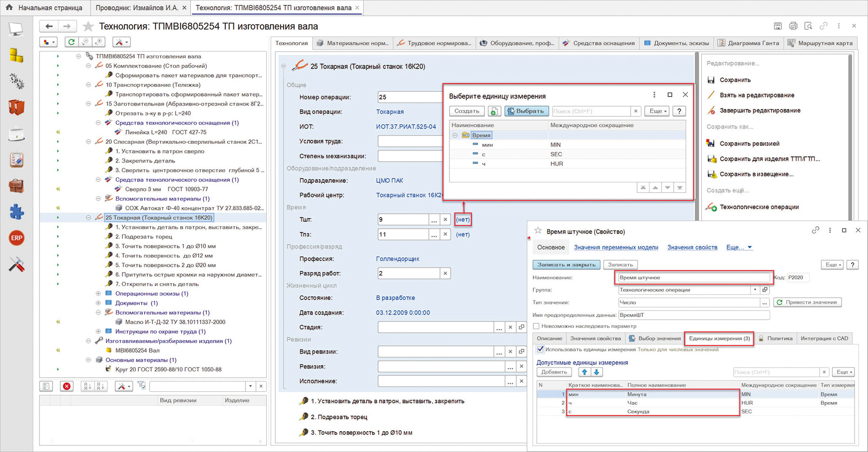Click 'Сохранить ревизией' in right panel

(x=749, y=143)
